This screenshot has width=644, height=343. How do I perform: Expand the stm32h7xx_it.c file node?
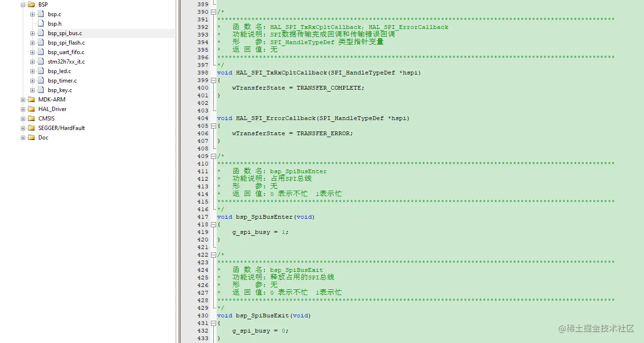pyautogui.click(x=33, y=62)
